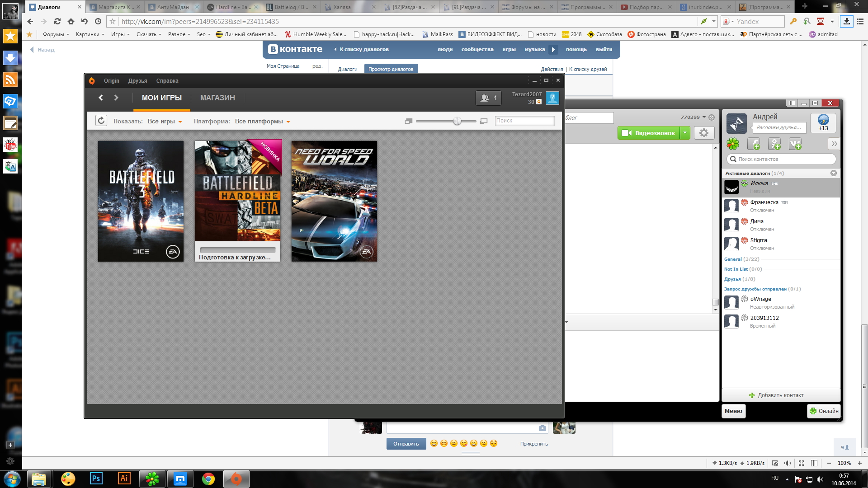Image resolution: width=868 pixels, height=488 pixels.
Task: Open the Друзья menu in Origin
Action: pyautogui.click(x=137, y=81)
